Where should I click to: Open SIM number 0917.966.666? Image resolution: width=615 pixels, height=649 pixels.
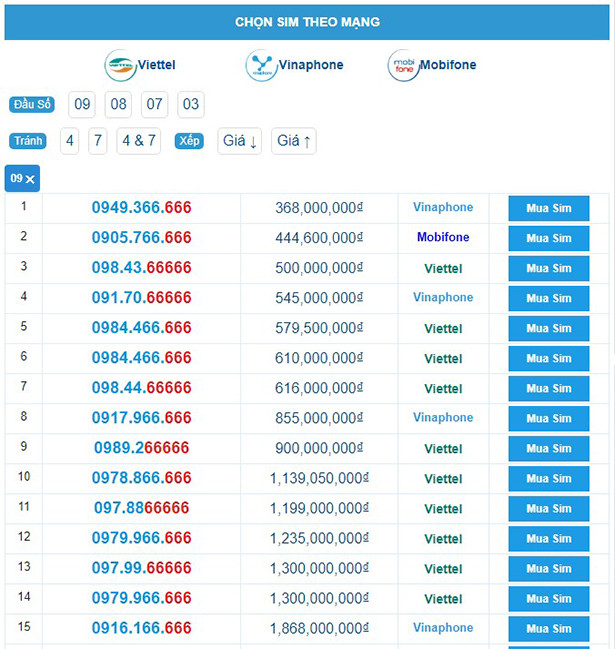pos(142,418)
